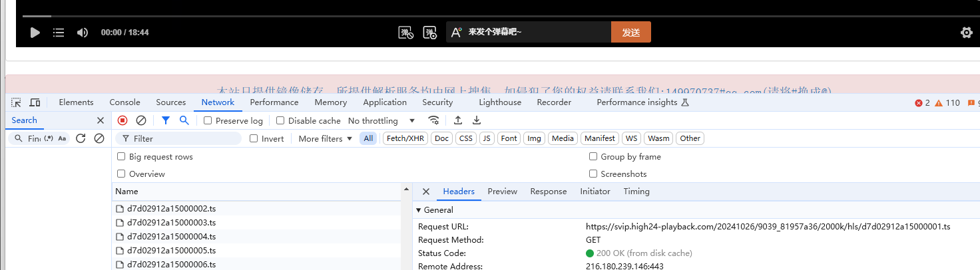Image resolution: width=980 pixels, height=270 pixels.
Task: Clear search results icon
Action: pos(99,138)
